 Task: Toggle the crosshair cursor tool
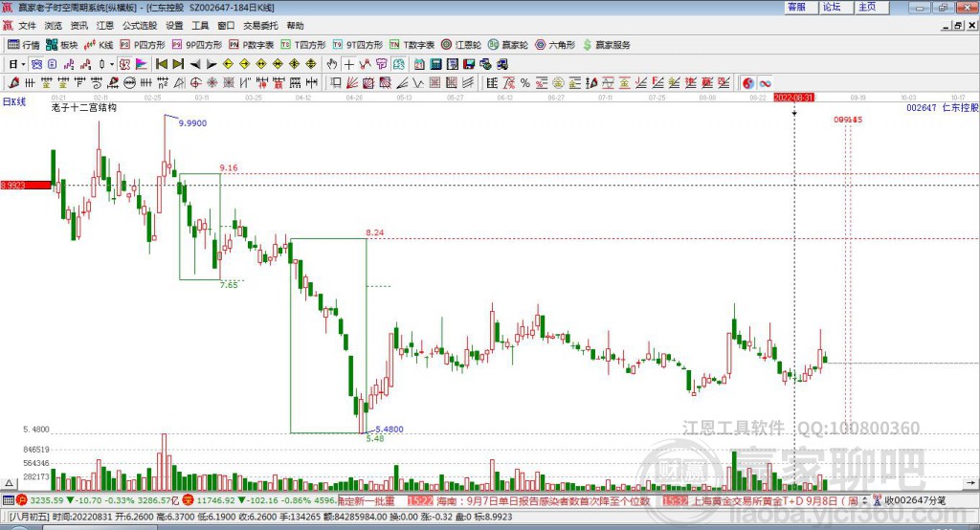(x=348, y=64)
